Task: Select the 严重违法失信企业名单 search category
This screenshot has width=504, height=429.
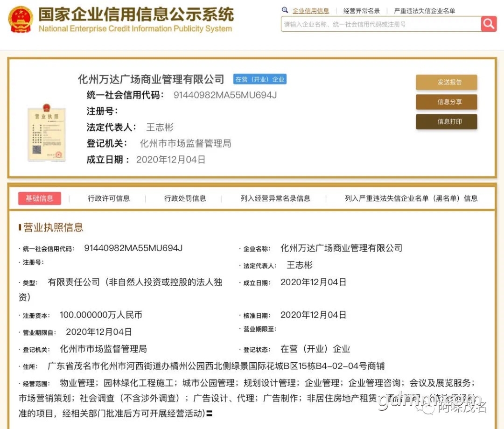Action: [424, 11]
